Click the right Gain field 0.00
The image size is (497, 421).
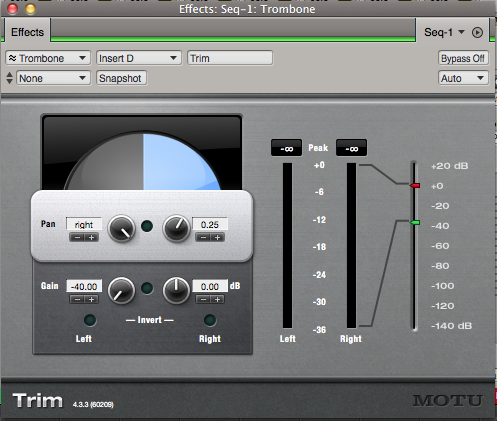click(x=210, y=286)
